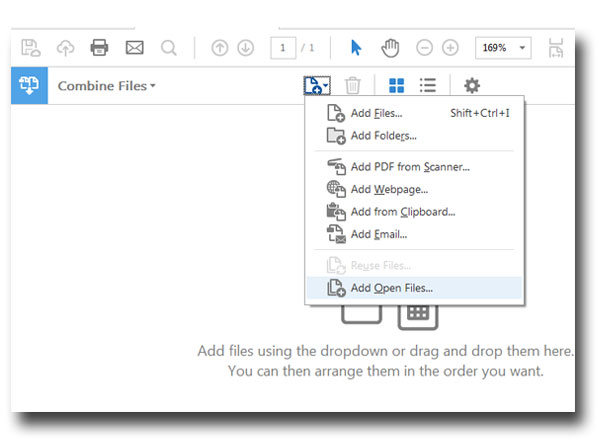Go to next page with down arrow

tap(245, 48)
